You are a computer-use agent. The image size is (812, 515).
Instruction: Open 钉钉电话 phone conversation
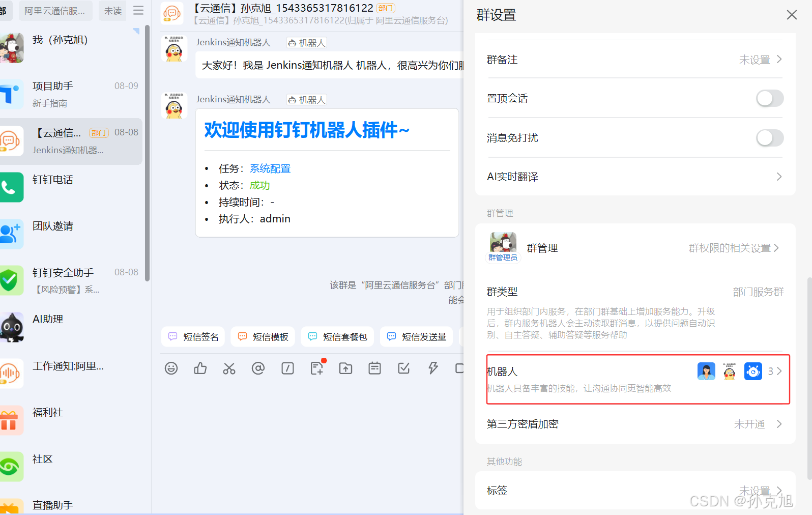(x=71, y=188)
